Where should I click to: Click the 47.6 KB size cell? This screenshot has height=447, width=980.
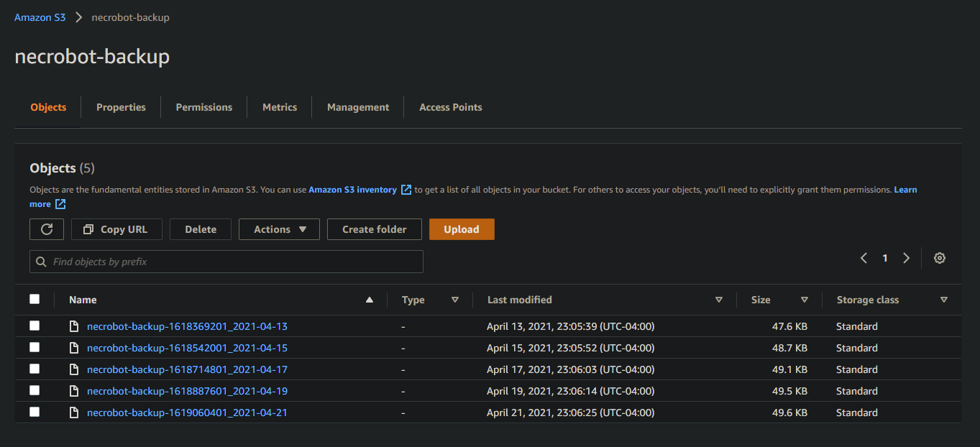coord(789,326)
